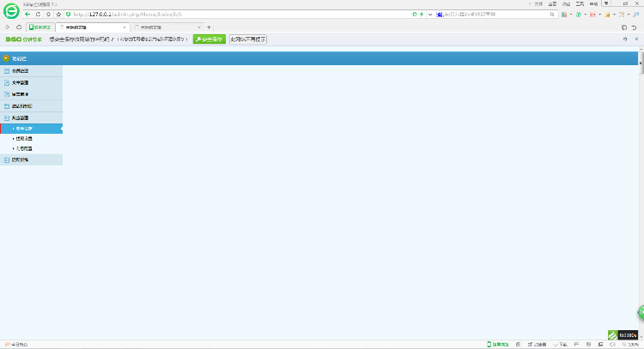Click the page vertical scrollbar thumb
The width and height of the screenshot is (644, 349).
(641, 63)
